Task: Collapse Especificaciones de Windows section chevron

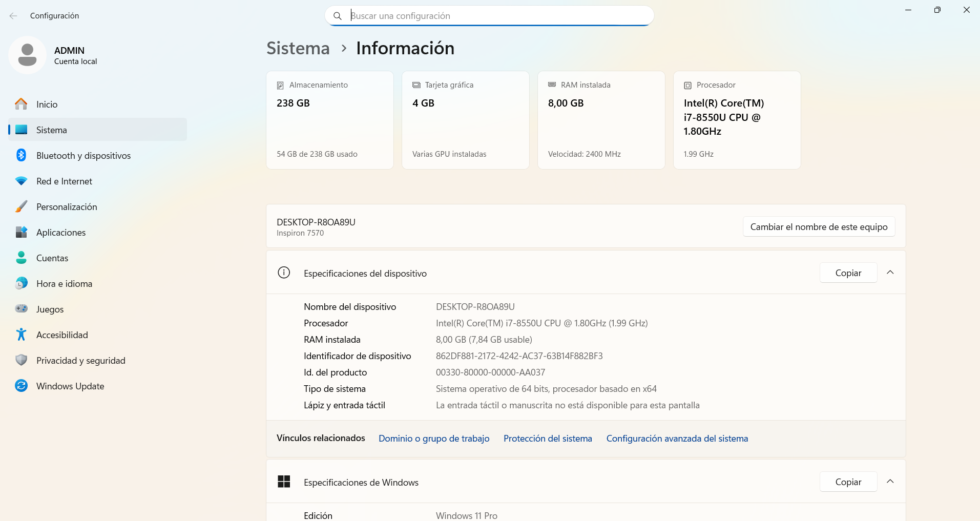Action: point(890,482)
